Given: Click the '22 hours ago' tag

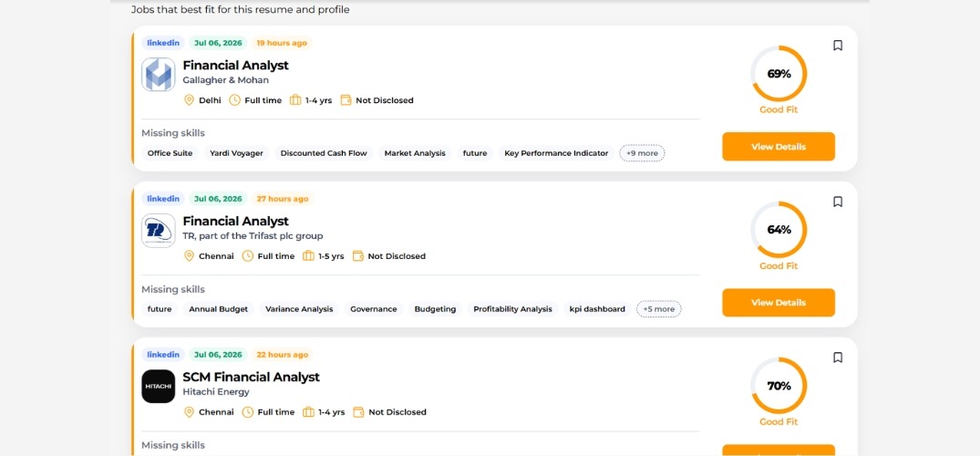Looking at the screenshot, I should (283, 355).
